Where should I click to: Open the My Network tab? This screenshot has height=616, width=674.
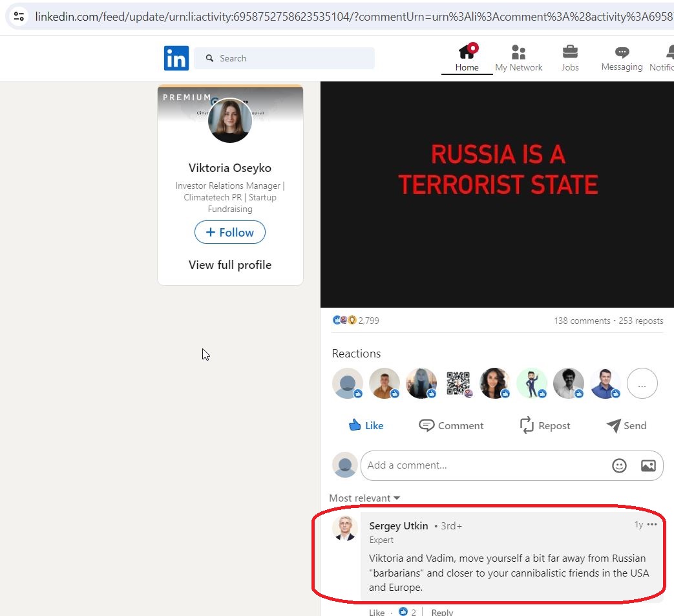click(518, 58)
